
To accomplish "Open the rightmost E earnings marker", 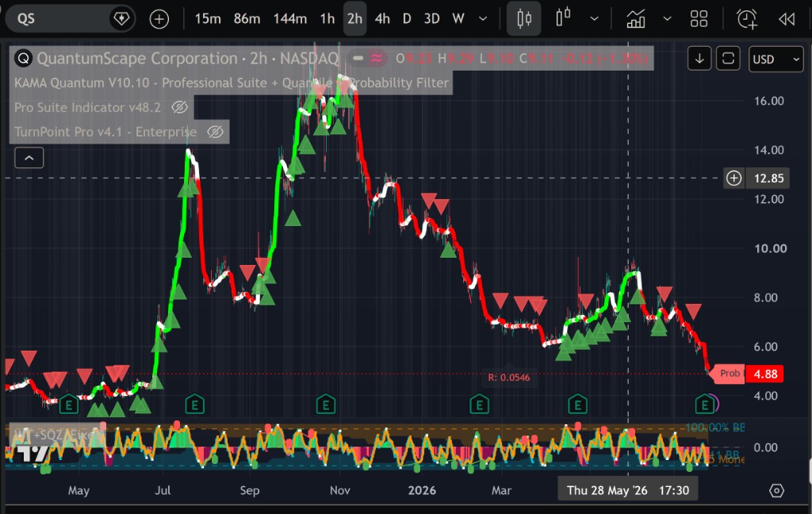I will pyautogui.click(x=705, y=405).
